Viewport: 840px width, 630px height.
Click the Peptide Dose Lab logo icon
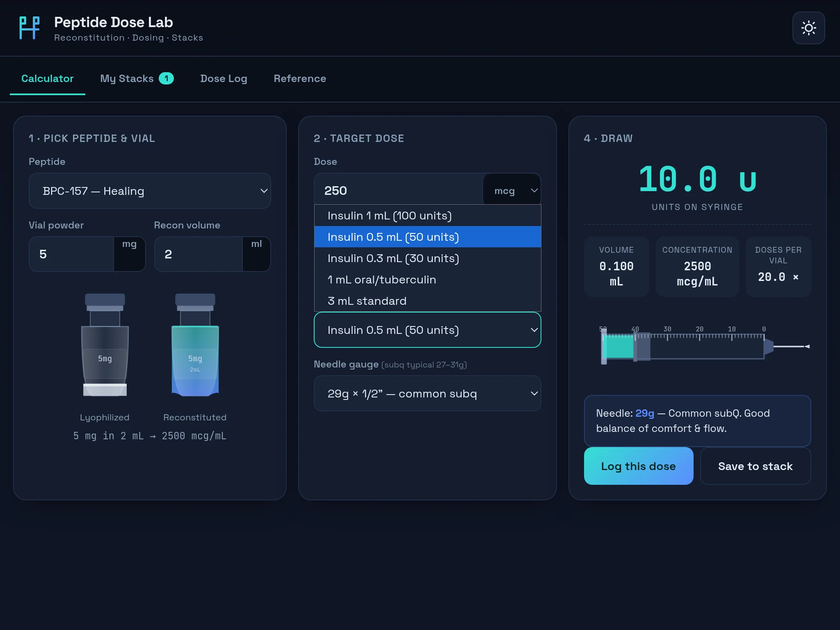coord(30,28)
